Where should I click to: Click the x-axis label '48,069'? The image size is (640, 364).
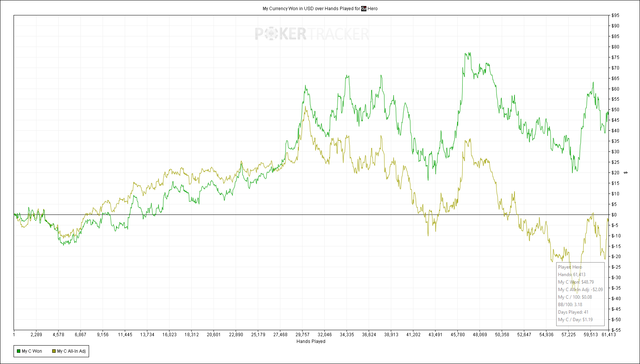click(x=480, y=335)
